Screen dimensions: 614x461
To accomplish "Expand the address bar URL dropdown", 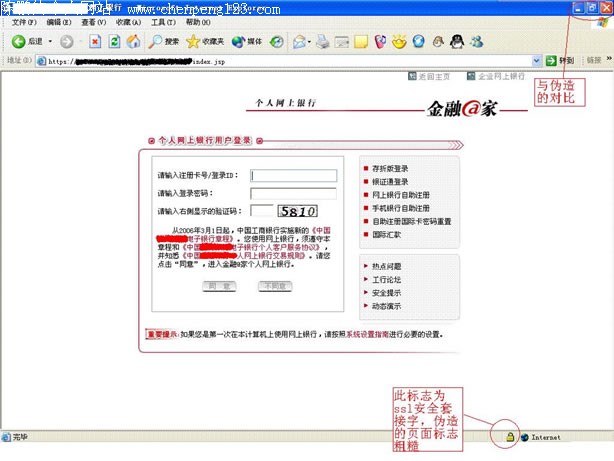I will 536,60.
